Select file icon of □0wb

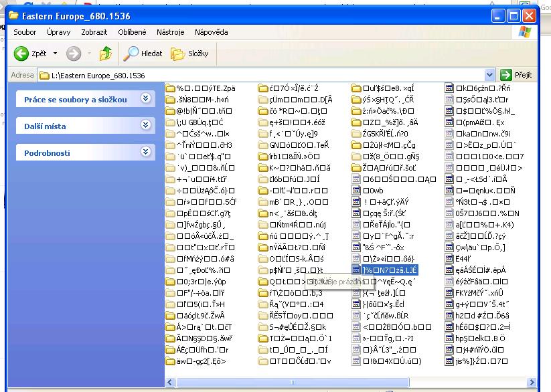(x=356, y=191)
